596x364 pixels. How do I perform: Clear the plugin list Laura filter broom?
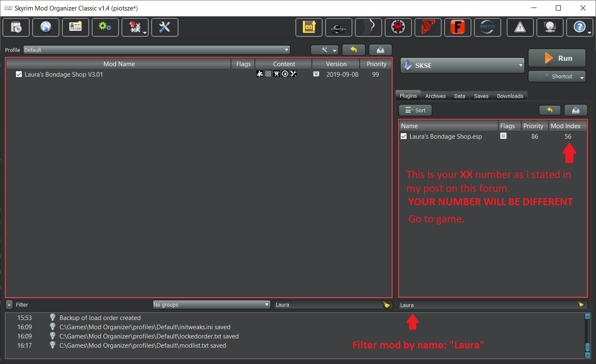[x=581, y=305]
